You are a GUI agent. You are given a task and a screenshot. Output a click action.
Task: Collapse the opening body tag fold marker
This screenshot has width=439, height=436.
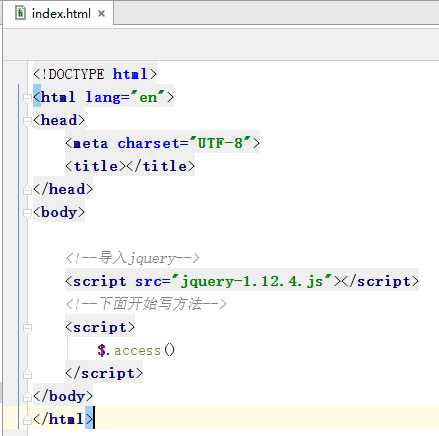[x=27, y=213]
